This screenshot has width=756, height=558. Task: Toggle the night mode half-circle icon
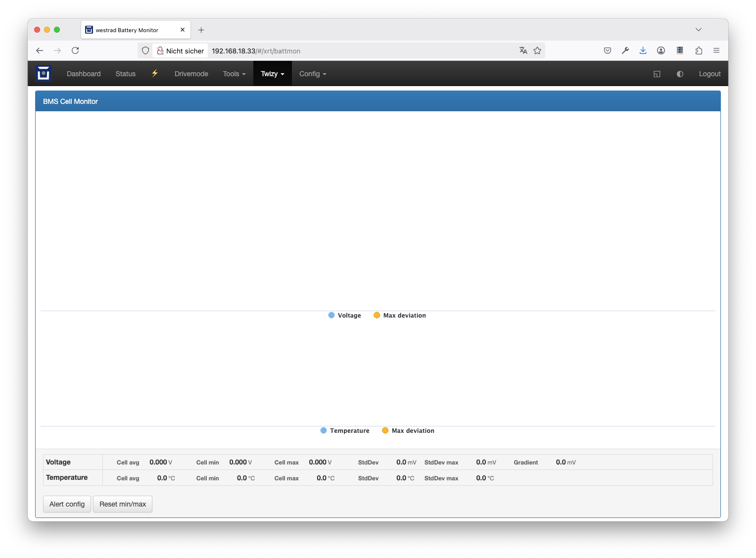680,74
